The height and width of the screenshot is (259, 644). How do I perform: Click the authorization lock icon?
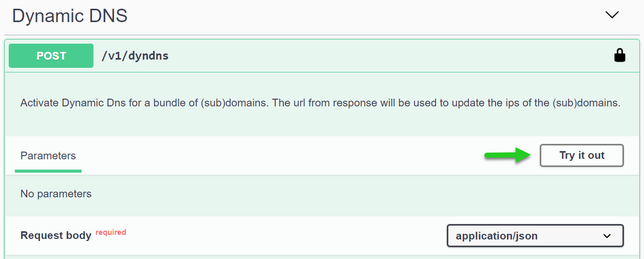(620, 55)
